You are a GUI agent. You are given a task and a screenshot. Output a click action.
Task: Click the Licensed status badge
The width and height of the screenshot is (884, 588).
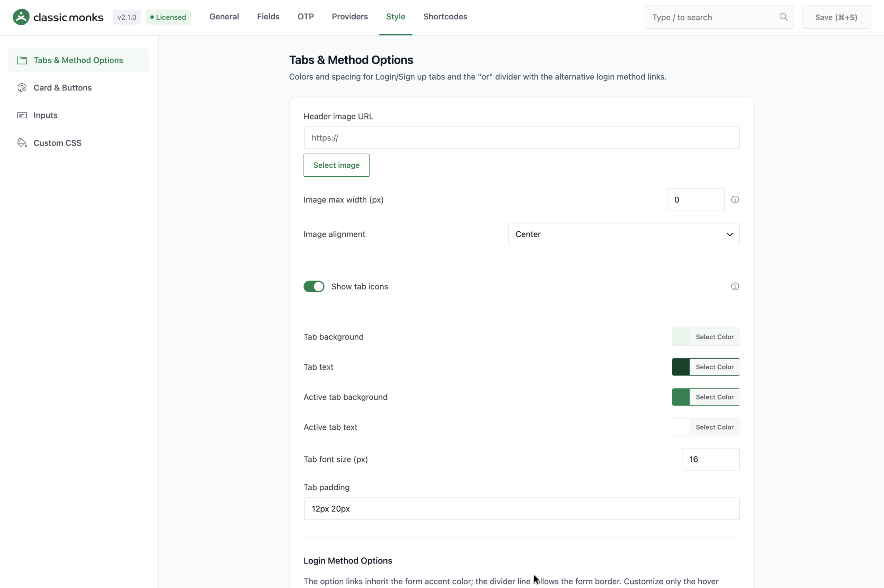(168, 17)
